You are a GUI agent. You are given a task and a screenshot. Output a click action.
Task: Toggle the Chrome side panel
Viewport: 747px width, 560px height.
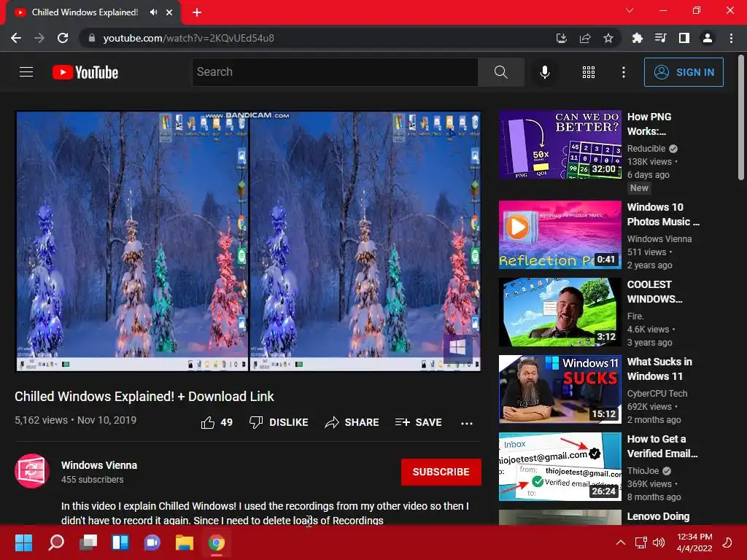684,38
